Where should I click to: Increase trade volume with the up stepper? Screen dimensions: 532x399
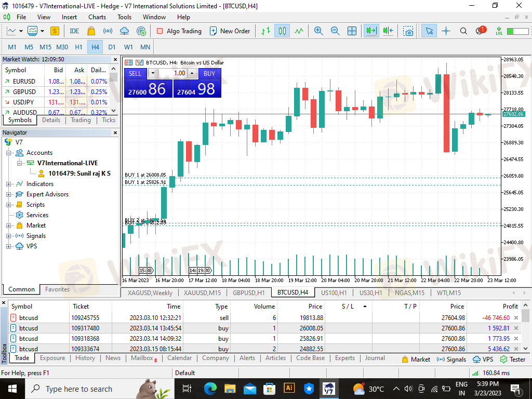tap(192, 73)
